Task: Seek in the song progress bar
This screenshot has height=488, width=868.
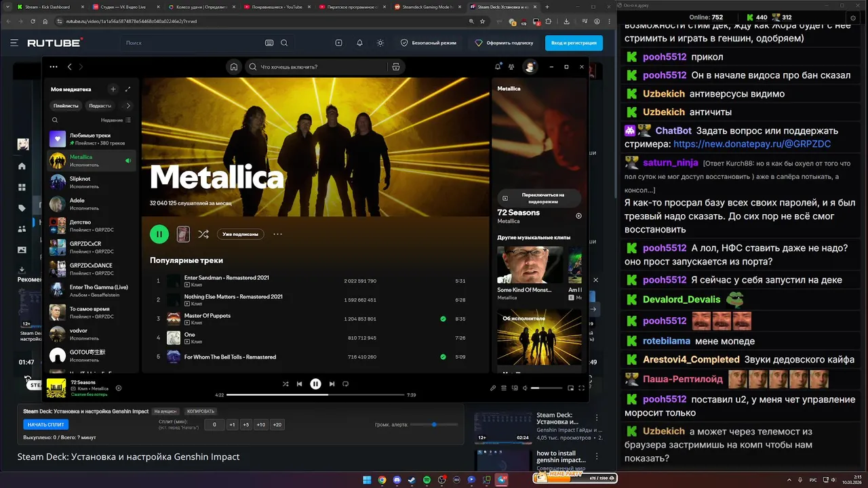Action: [x=315, y=394]
